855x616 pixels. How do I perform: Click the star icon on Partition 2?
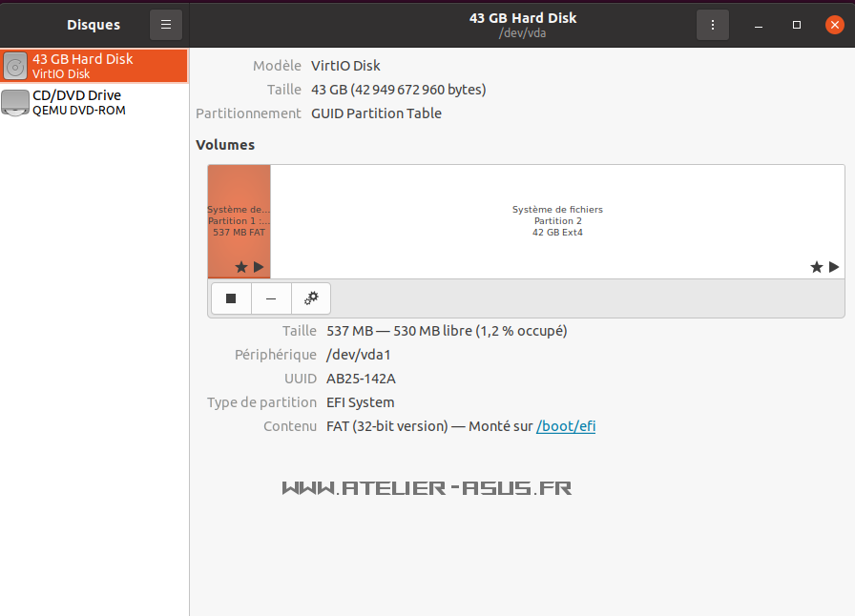(817, 268)
